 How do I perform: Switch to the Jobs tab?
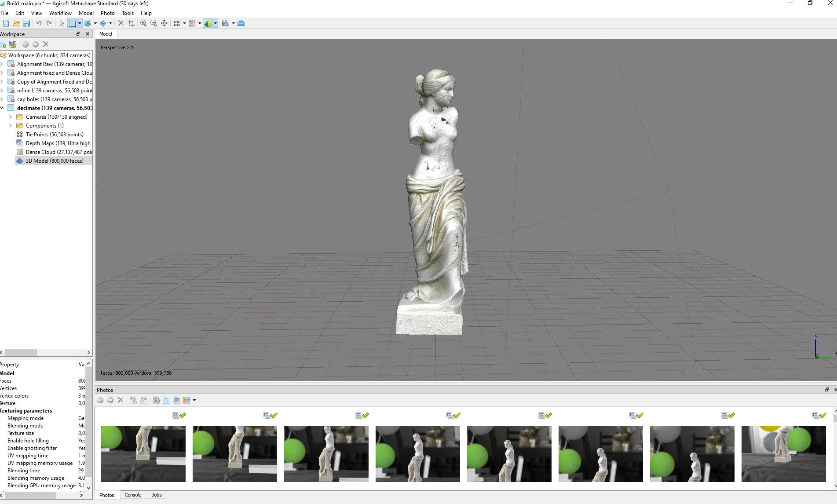[157, 495]
